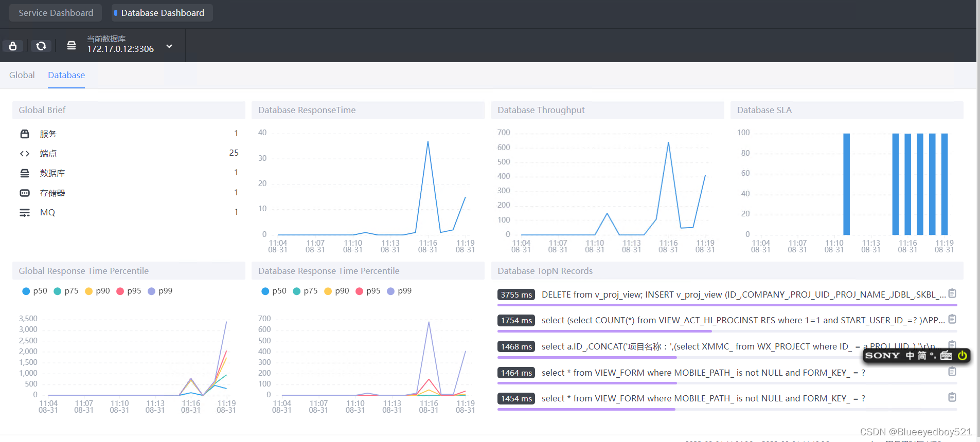
Task: Click the lock icon in the toolbar
Action: coord(13,46)
